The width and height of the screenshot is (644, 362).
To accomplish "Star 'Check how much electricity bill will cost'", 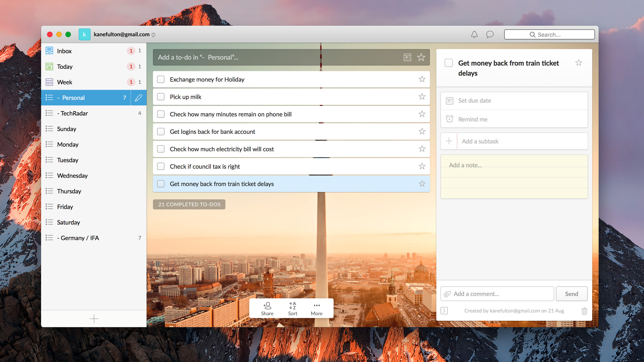I will pos(422,149).
